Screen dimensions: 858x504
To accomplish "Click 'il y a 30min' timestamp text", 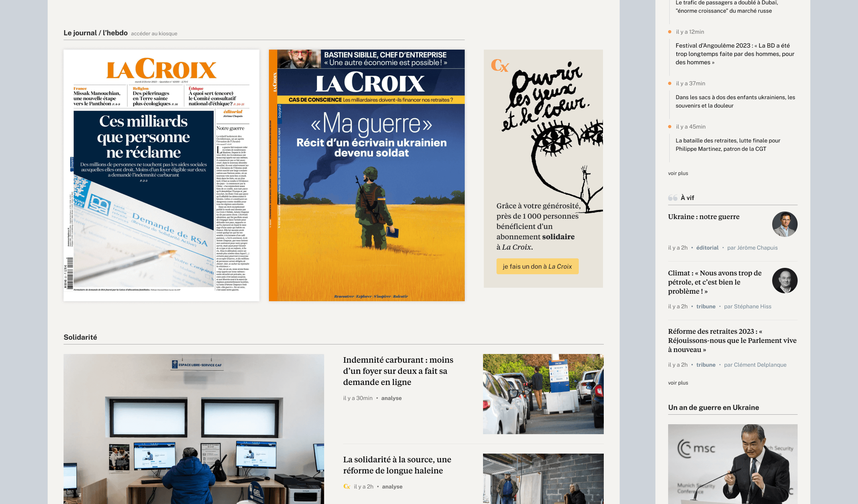I will [x=358, y=398].
